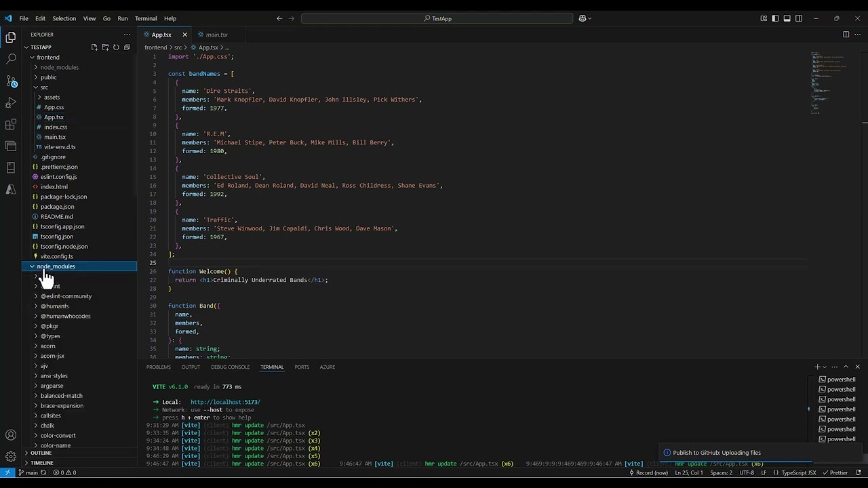The image size is (868, 488).
Task: Switch to the main.tsx editor tab
Action: pyautogui.click(x=216, y=35)
